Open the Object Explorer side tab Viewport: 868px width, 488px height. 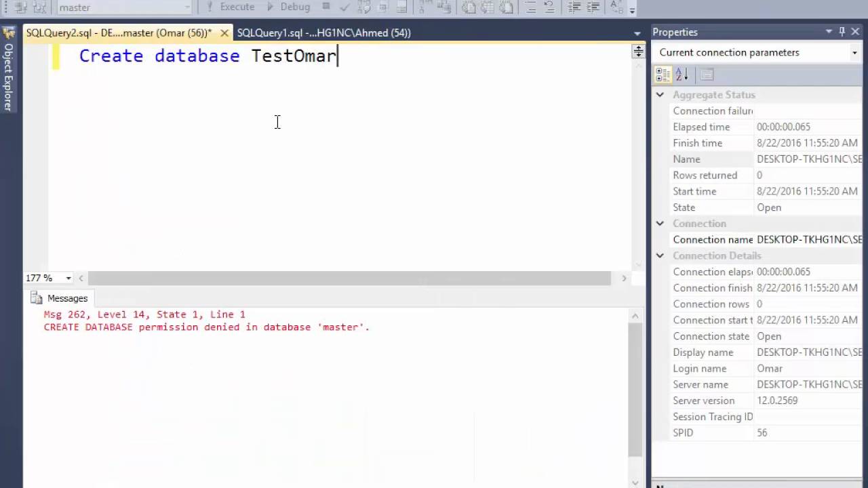pyautogui.click(x=8, y=76)
